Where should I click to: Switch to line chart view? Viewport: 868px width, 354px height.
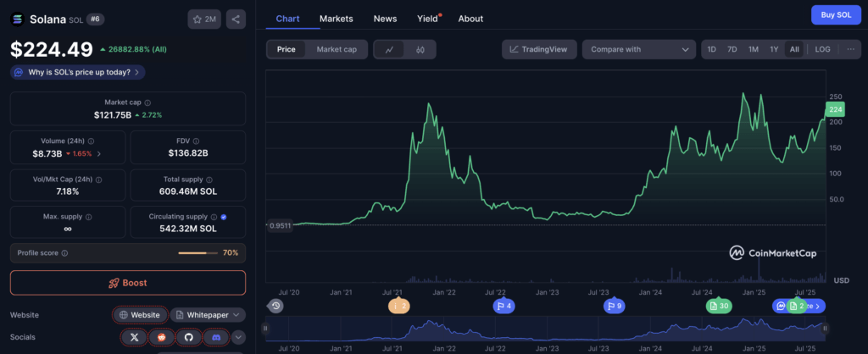(x=390, y=49)
